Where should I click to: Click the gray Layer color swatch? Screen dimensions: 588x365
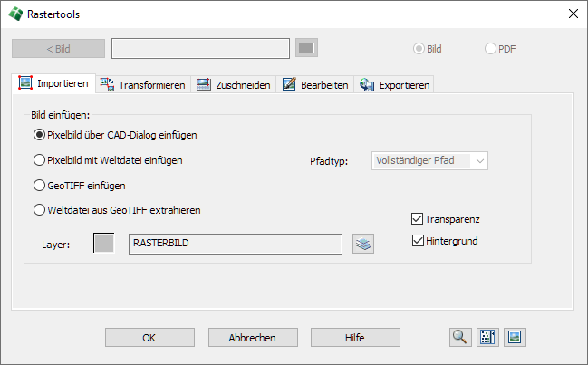click(x=104, y=243)
